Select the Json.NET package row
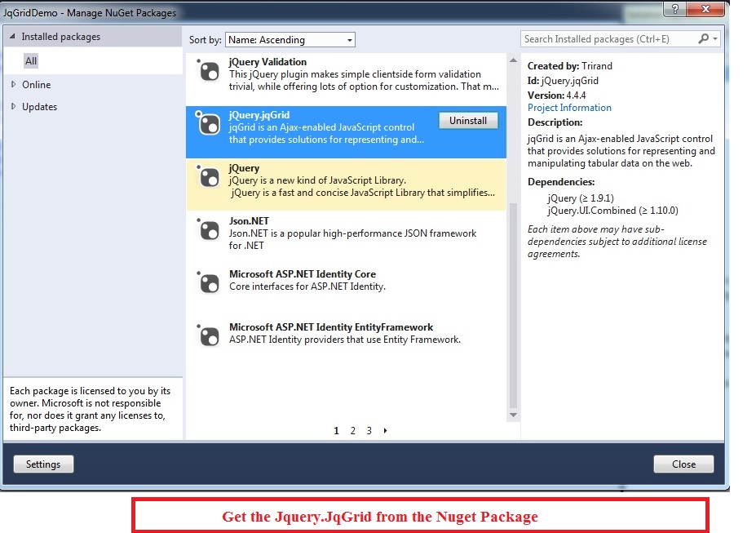 [x=346, y=236]
